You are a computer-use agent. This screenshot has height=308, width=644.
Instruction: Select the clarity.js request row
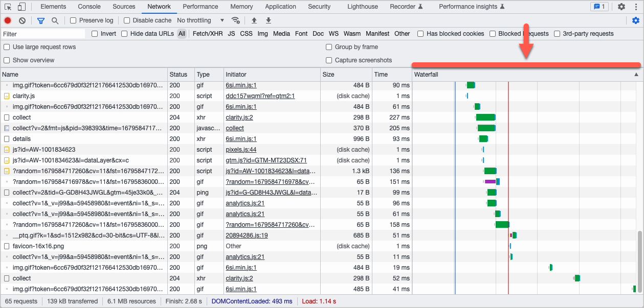tap(206, 96)
